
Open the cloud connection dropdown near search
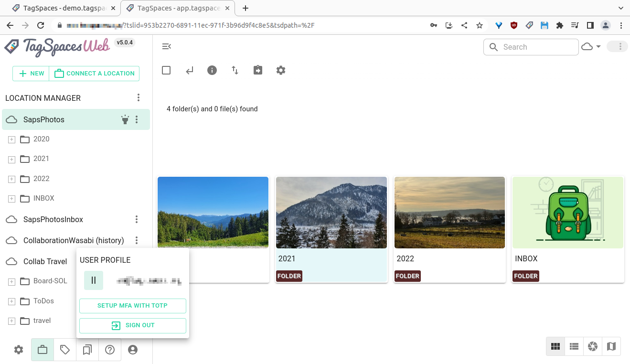pyautogui.click(x=591, y=47)
